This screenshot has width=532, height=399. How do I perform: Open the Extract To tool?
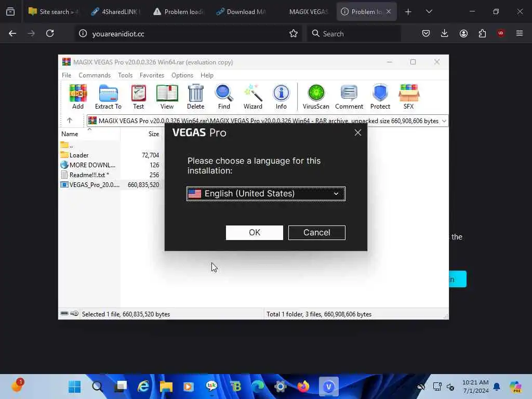(x=108, y=97)
